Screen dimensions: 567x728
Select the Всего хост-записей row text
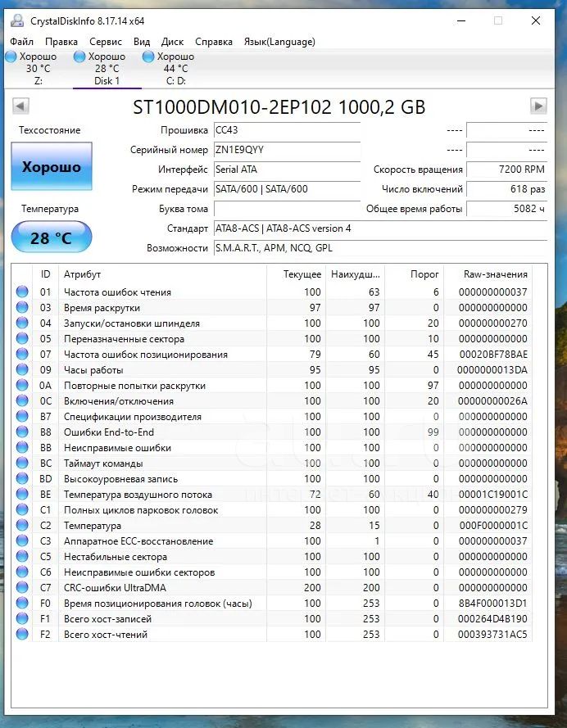pyautogui.click(x=107, y=619)
